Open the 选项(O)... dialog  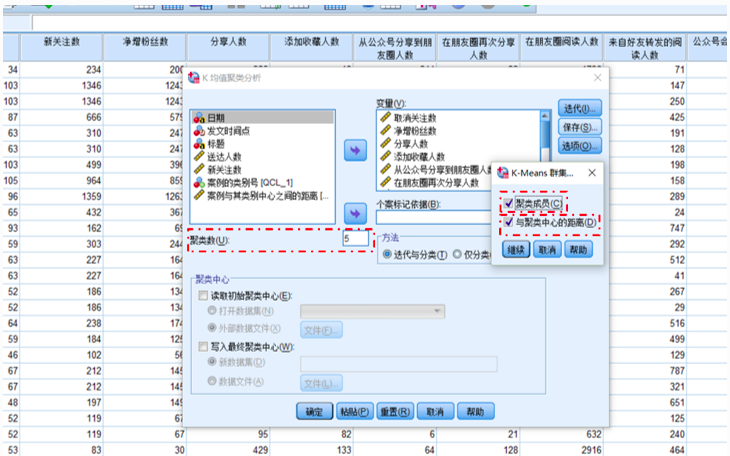(580, 146)
